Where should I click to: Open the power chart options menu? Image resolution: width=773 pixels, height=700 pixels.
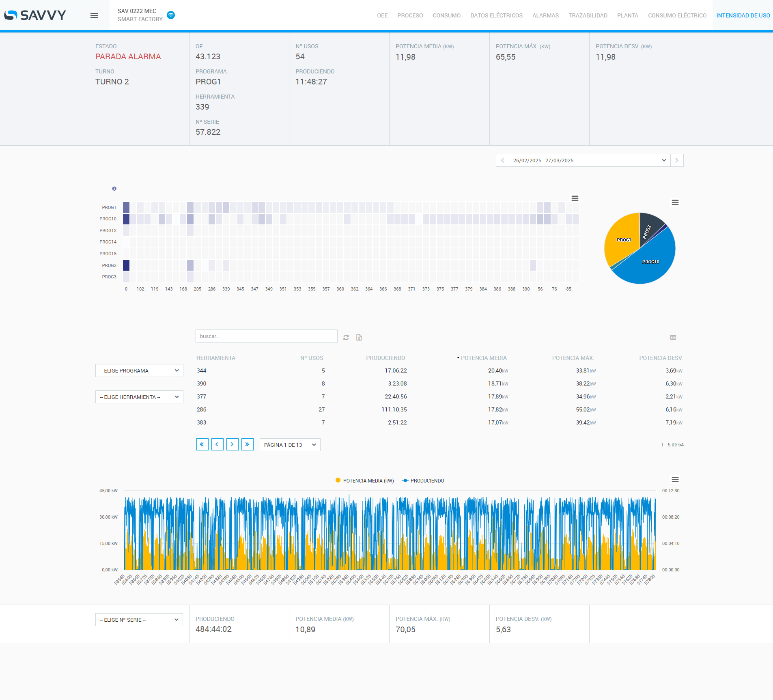[675, 480]
